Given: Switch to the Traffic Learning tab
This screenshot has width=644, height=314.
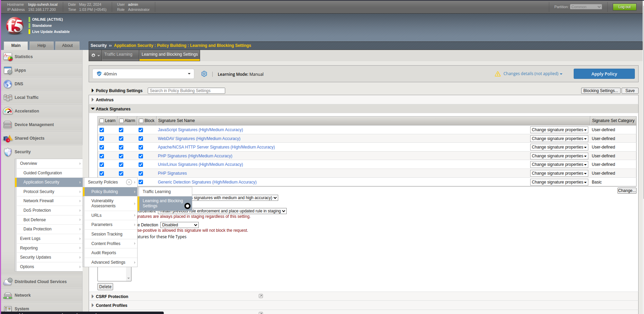Looking at the screenshot, I should tap(118, 54).
